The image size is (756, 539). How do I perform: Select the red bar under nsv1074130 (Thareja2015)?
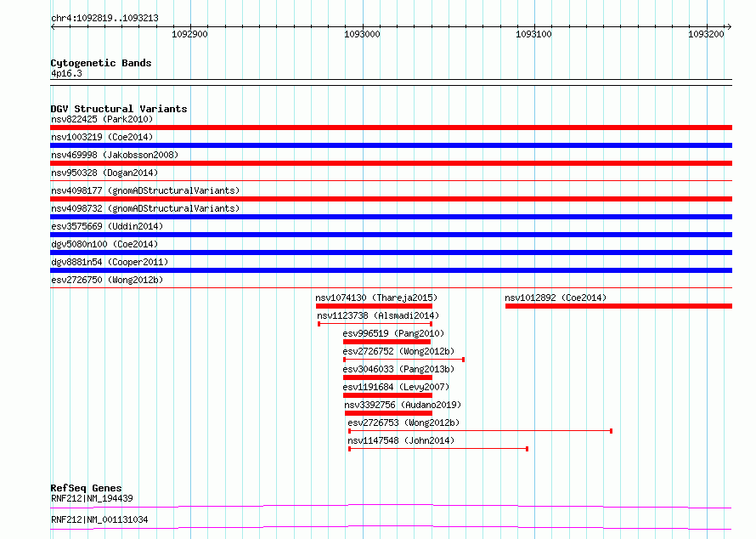coord(374,306)
